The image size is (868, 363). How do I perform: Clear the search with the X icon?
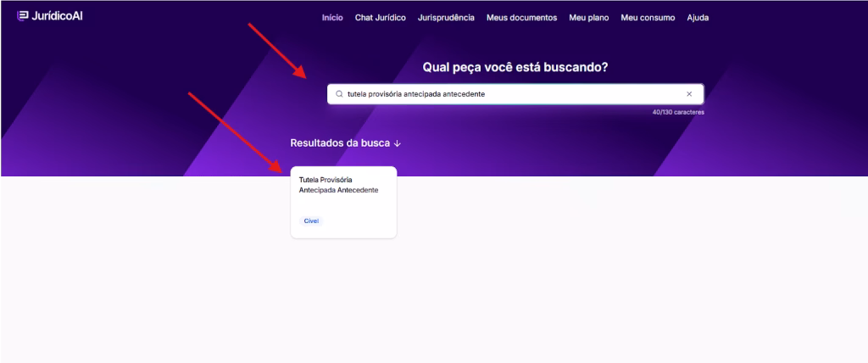click(689, 94)
